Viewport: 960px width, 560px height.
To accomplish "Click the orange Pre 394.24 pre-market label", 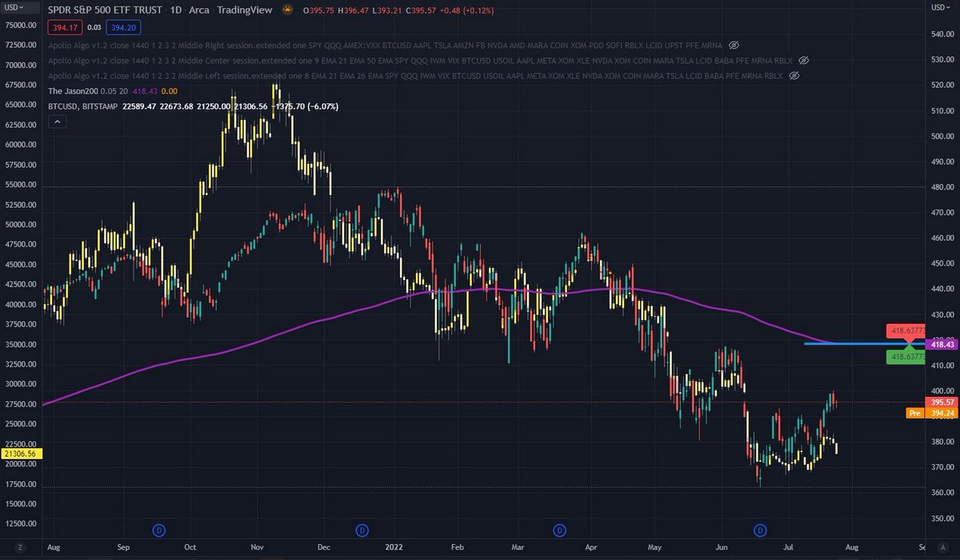I will 933,413.
